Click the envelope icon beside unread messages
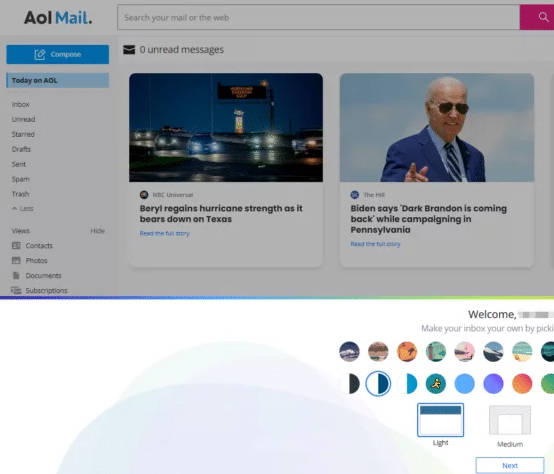This screenshot has height=474, width=554. coord(129,50)
